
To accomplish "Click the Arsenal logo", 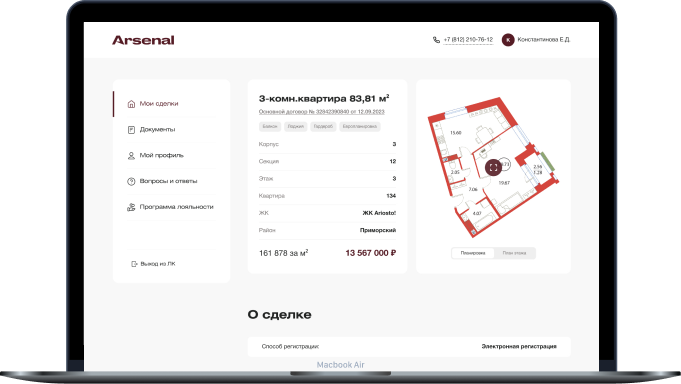I will [143, 40].
